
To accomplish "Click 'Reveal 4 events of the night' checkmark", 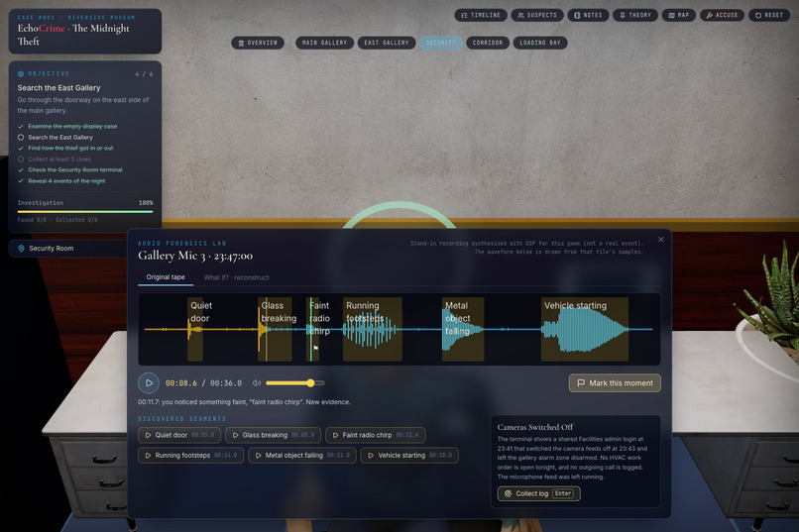I will 21,181.
